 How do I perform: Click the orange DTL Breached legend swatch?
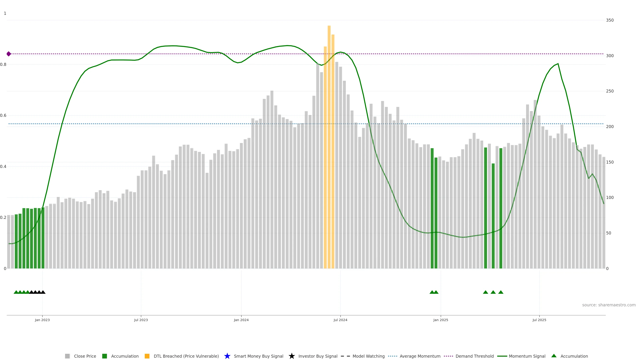point(147,356)
